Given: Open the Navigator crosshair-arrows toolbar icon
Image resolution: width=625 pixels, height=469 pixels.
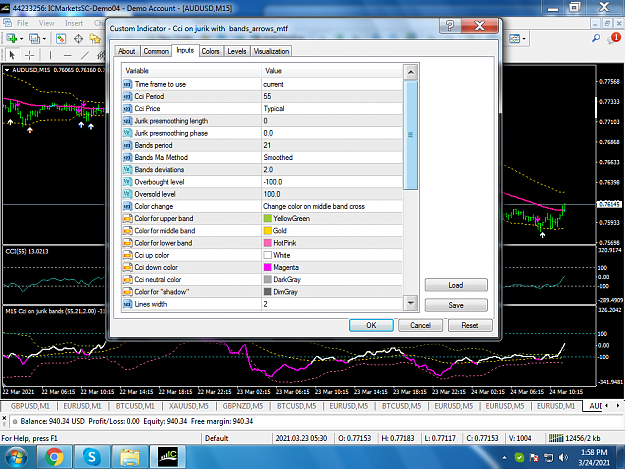Looking at the screenshot, I should 78,39.
